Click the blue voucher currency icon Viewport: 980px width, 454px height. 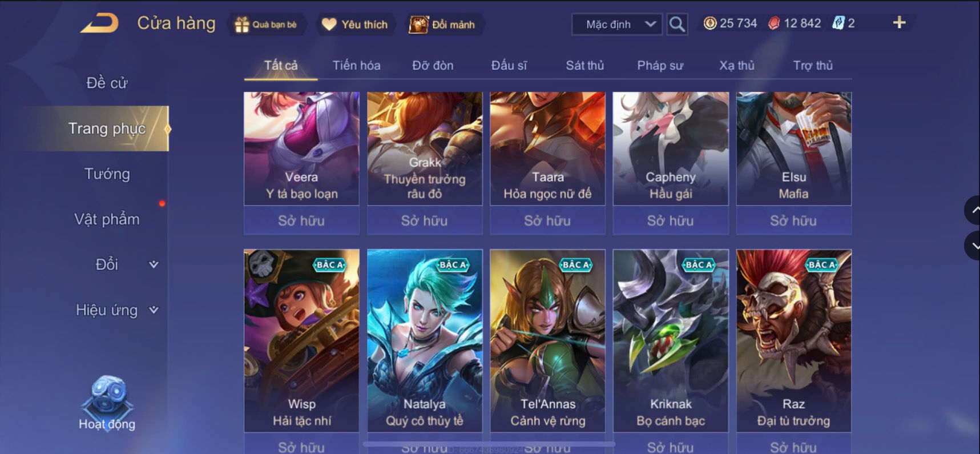[838, 23]
